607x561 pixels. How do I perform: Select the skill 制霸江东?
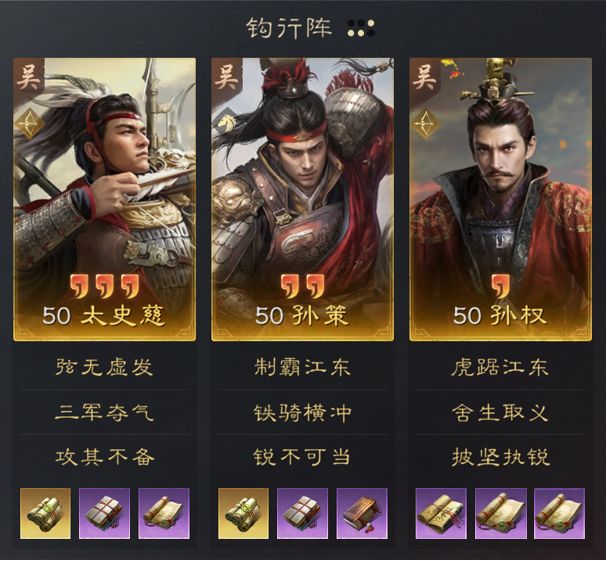coord(303,367)
